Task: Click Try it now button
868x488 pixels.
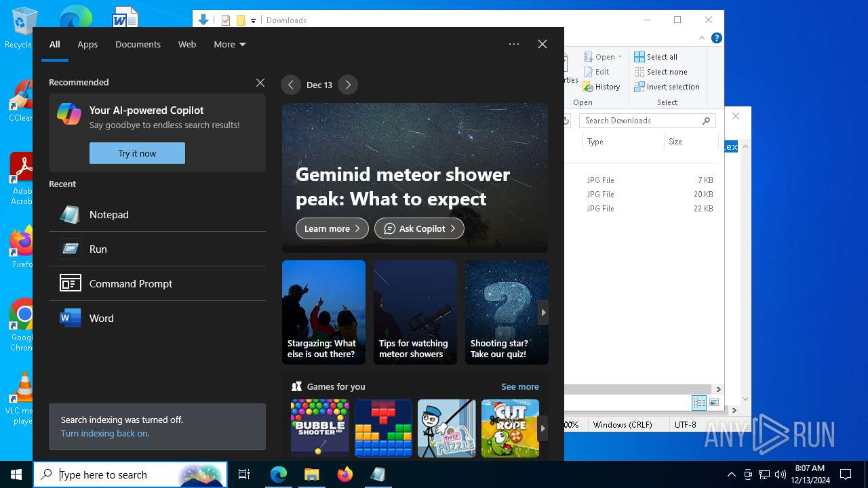Action: point(137,153)
